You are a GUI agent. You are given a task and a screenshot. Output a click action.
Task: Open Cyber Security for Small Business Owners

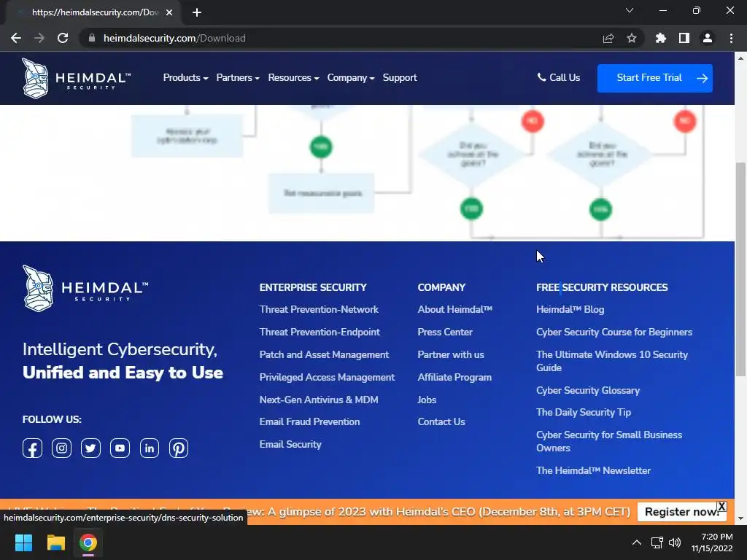pos(609,441)
